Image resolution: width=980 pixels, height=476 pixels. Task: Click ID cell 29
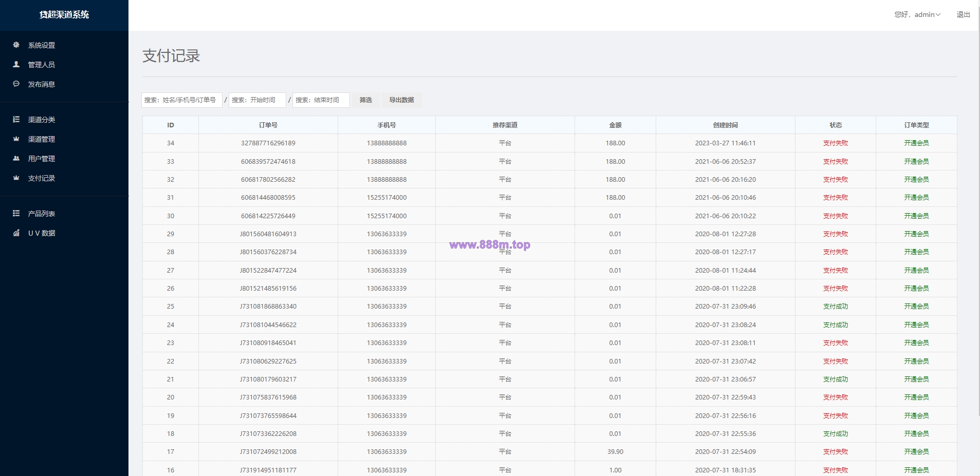[x=171, y=234]
